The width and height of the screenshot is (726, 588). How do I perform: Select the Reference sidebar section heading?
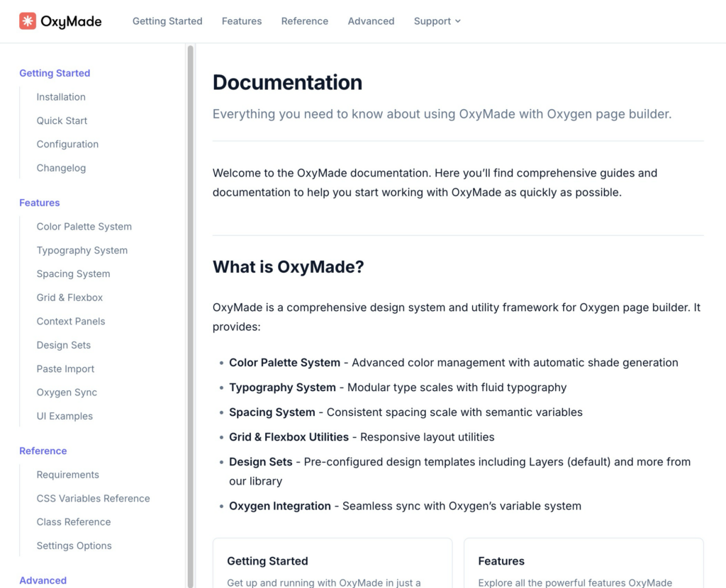43,451
